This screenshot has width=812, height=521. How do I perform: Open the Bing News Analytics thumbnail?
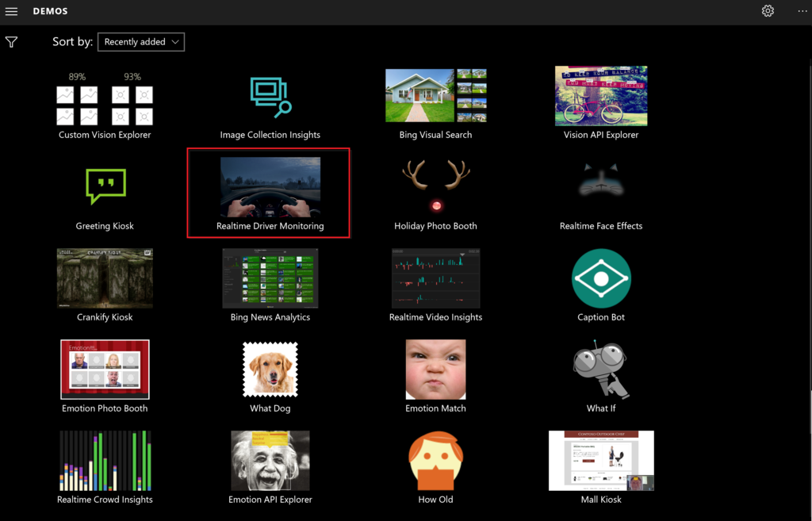click(x=270, y=278)
